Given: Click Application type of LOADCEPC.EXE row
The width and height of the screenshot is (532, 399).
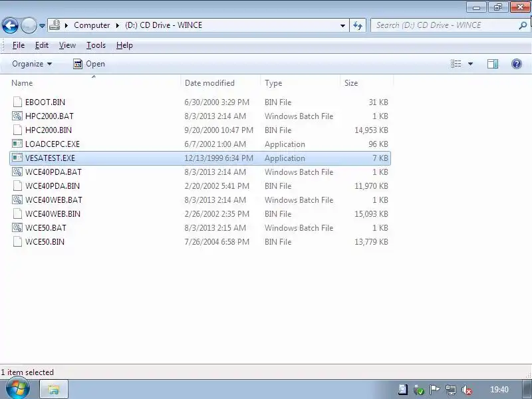Looking at the screenshot, I should click(285, 144).
